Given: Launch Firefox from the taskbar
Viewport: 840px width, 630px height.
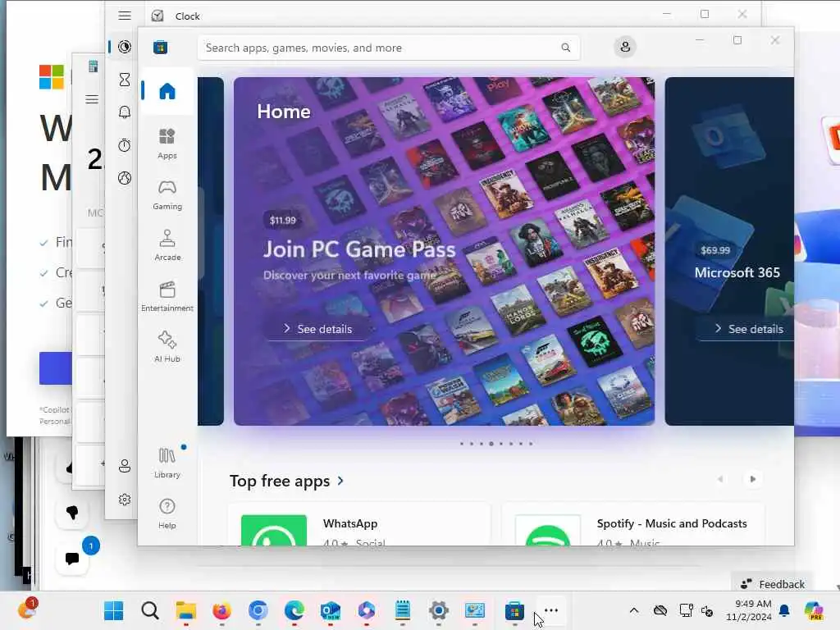Looking at the screenshot, I should (221, 610).
